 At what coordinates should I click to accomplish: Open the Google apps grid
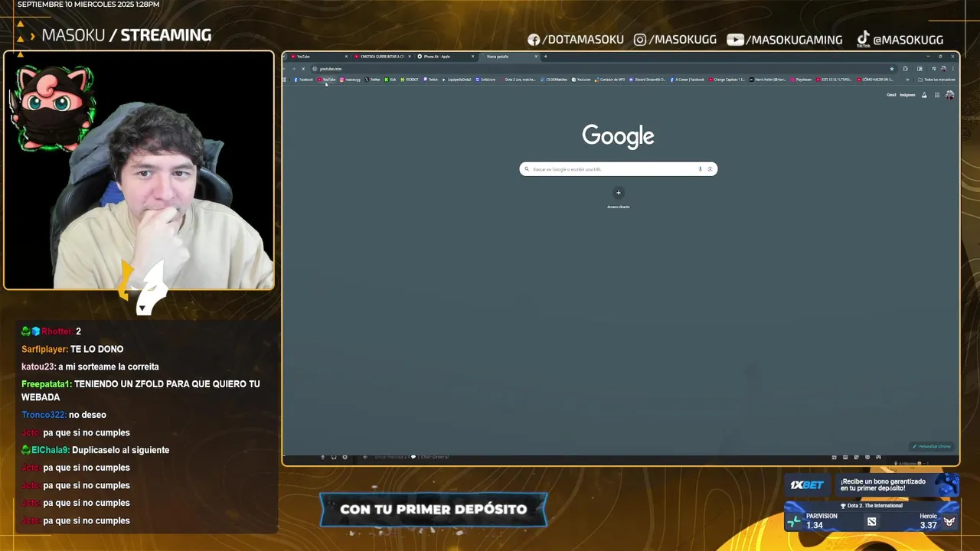click(x=937, y=95)
